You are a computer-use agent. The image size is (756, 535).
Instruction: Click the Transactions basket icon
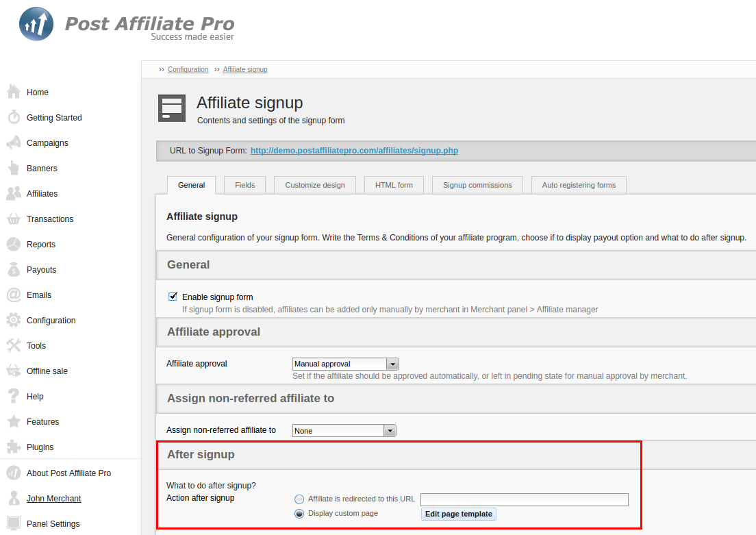click(x=14, y=219)
